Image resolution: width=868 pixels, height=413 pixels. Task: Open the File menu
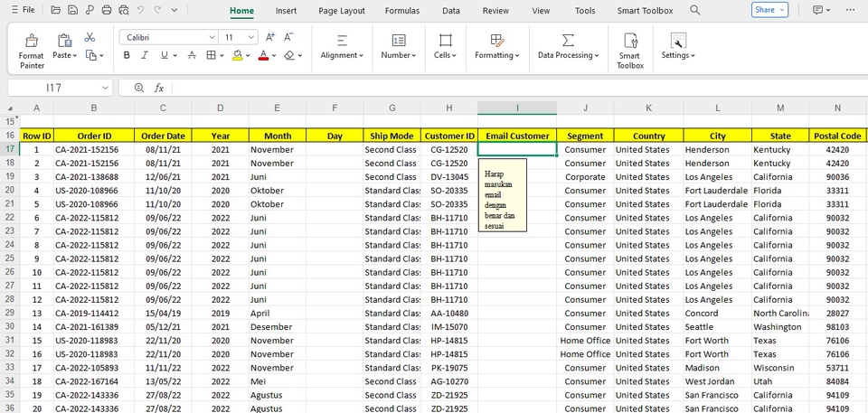(x=24, y=10)
